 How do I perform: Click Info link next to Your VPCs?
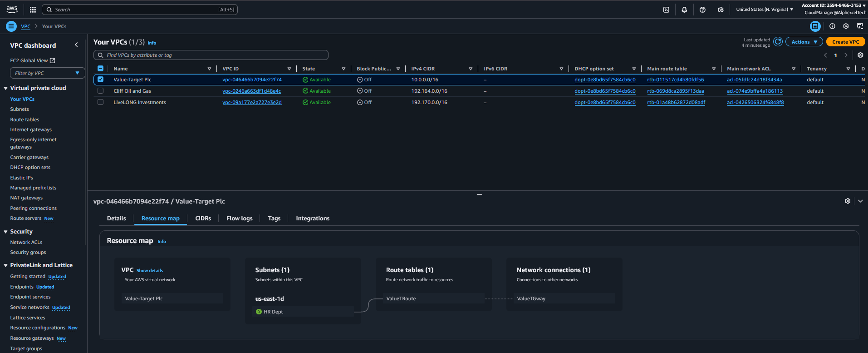tap(152, 43)
